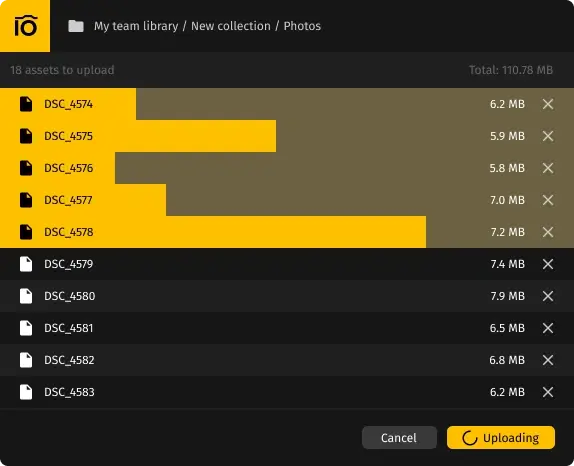Cancel the upload
Viewport: 574px width, 466px height.
click(399, 437)
